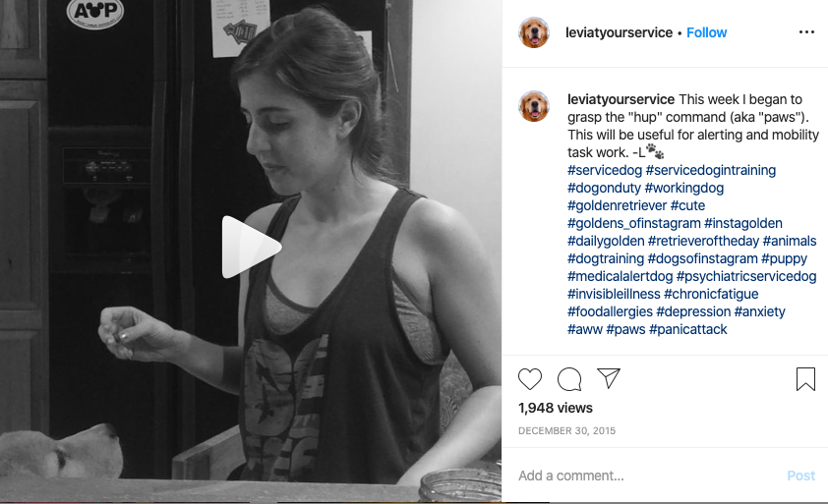Share the post with the paper plane icon
Viewport: 828px width, 504px height.
[x=609, y=378]
